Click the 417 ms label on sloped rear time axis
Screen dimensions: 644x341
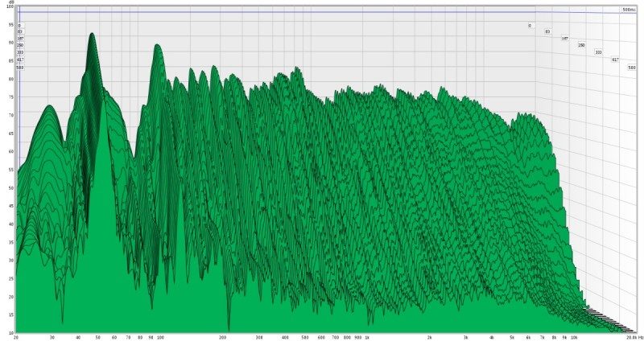615,60
